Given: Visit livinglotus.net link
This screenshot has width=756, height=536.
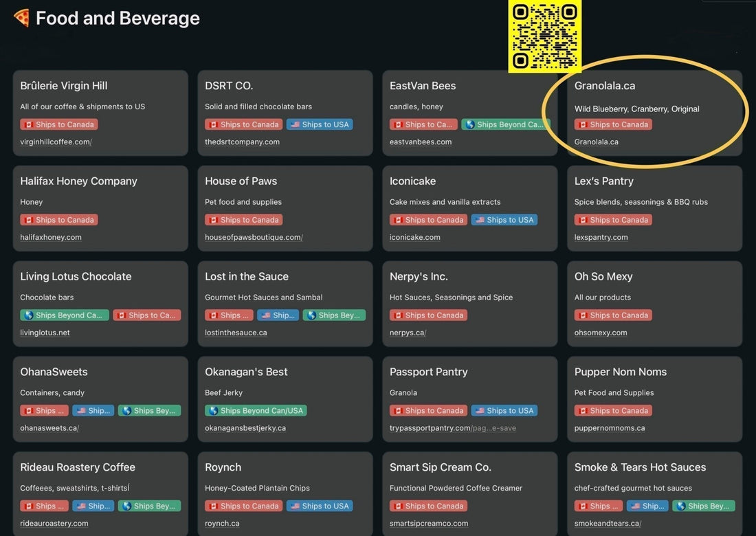Looking at the screenshot, I should tap(45, 333).
